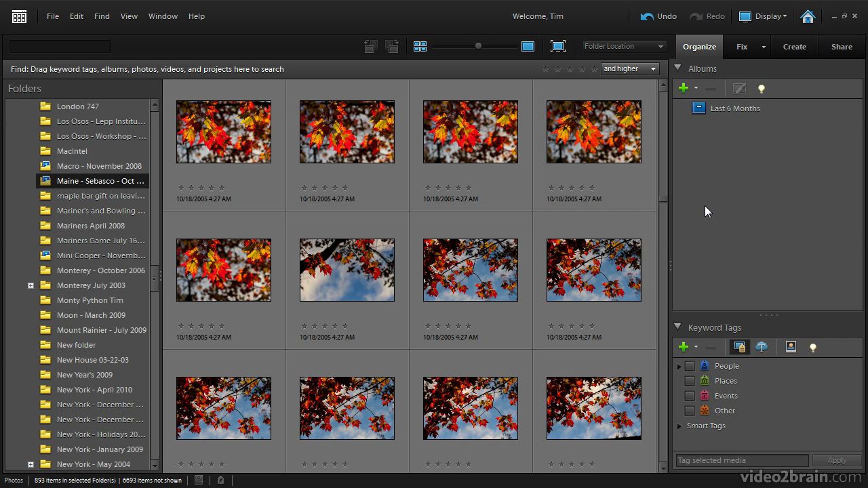This screenshot has width=868, height=488.
Task: Switch to the Create tab
Action: coord(794,46)
